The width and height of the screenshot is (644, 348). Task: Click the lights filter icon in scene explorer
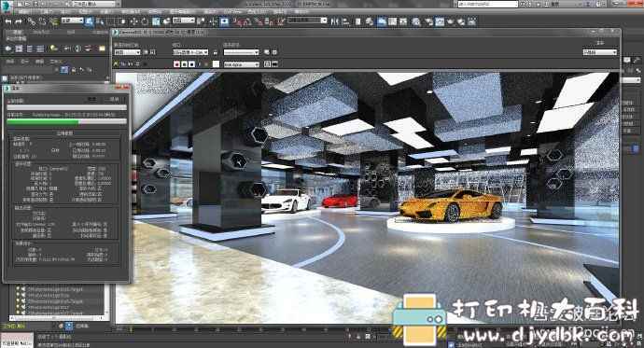point(53,49)
